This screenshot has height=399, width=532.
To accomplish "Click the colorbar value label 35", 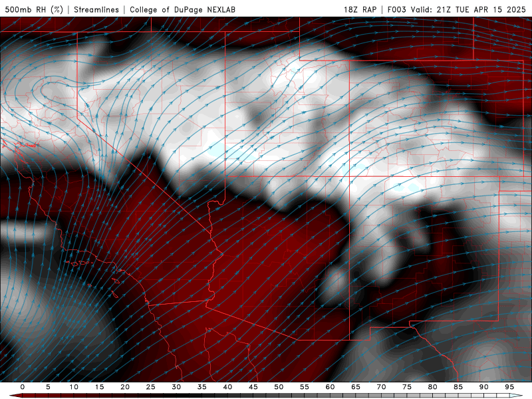I will [202, 387].
